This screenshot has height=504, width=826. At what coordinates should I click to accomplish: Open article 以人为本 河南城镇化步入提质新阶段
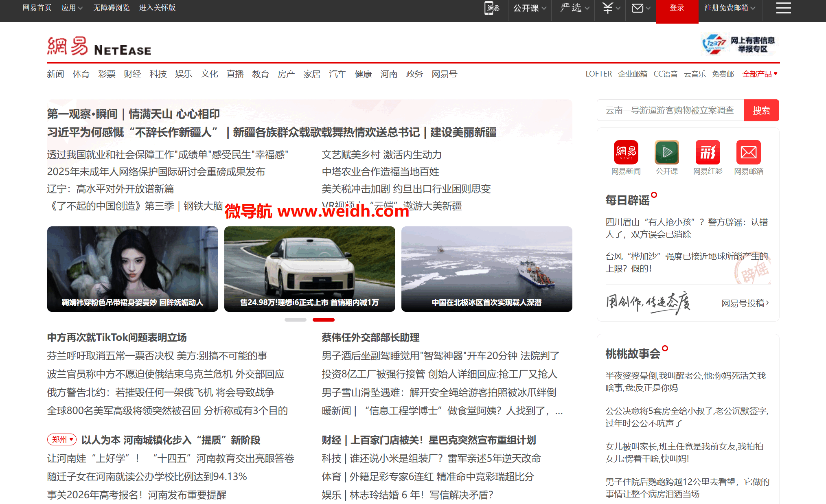pyautogui.click(x=171, y=440)
